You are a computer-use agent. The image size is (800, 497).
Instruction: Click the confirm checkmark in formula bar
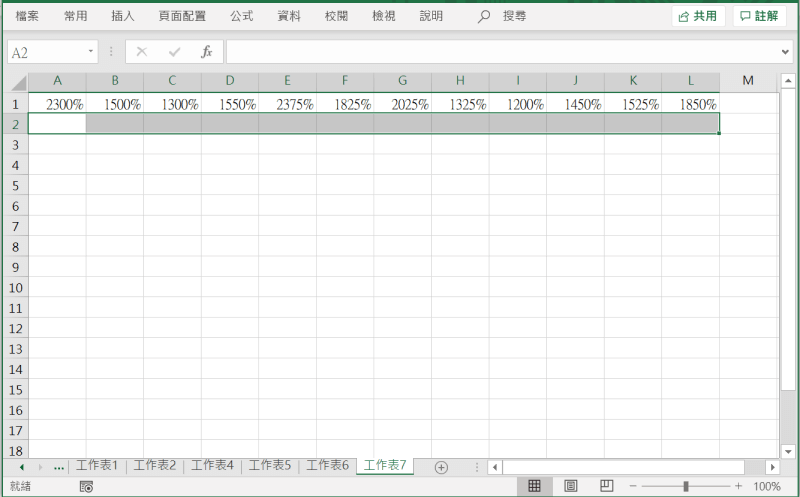(174, 52)
